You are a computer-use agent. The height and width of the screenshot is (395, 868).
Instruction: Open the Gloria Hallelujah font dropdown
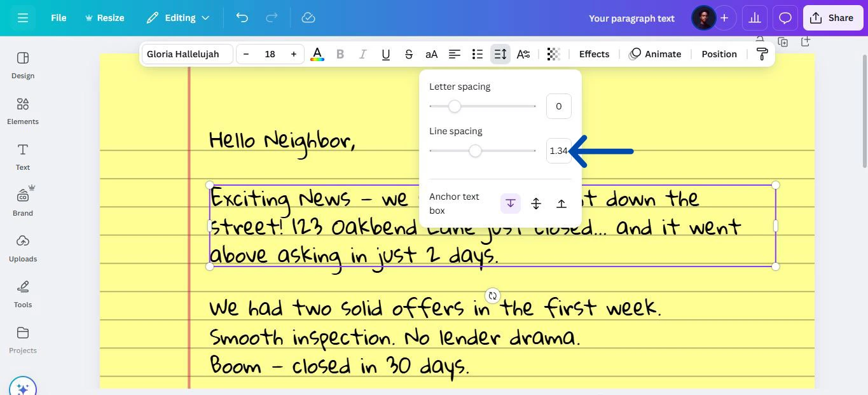(186, 54)
